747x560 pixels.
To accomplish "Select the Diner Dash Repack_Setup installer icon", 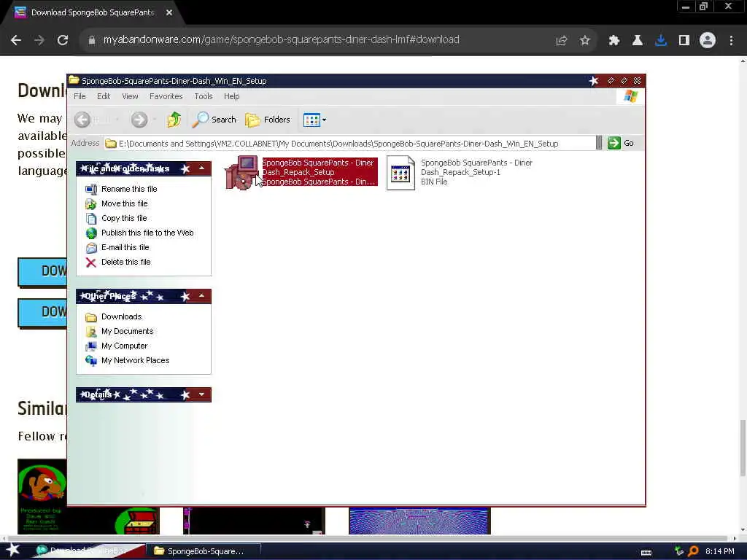I will coord(241,172).
